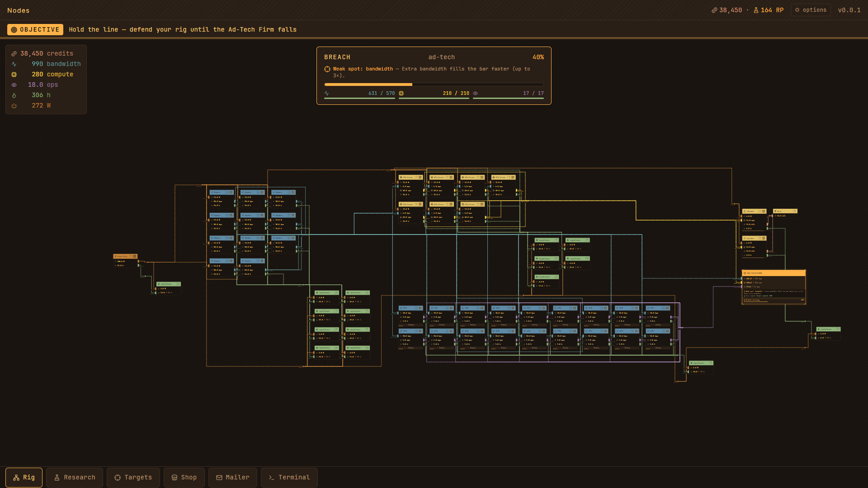Click the info button on Bank node
The height and width of the screenshot is (488, 868).
[x=794, y=211]
